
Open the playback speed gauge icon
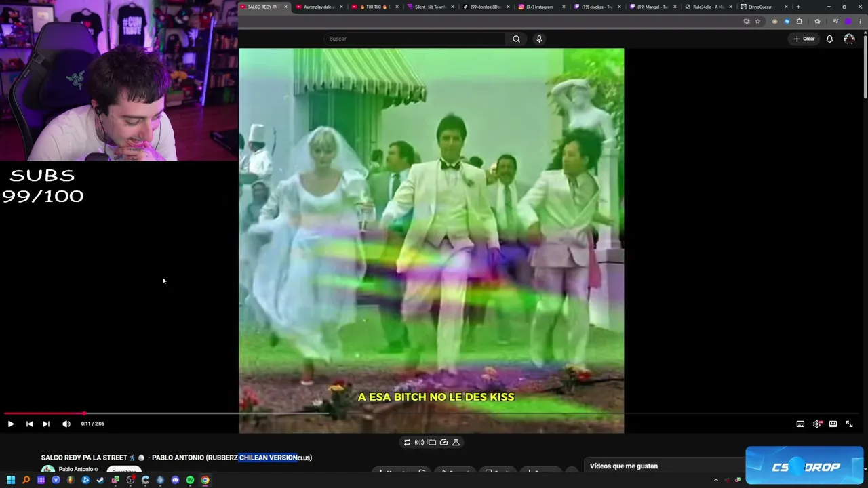443,442
